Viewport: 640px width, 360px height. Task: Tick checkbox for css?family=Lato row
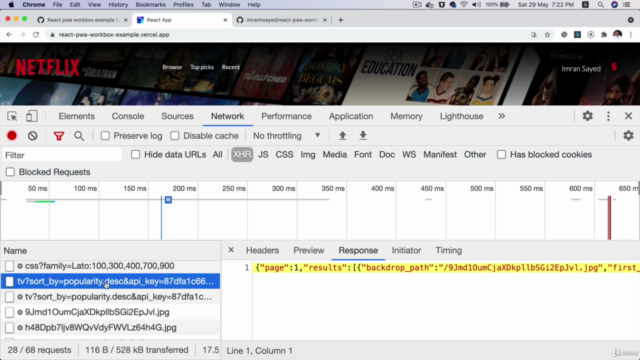(9, 266)
